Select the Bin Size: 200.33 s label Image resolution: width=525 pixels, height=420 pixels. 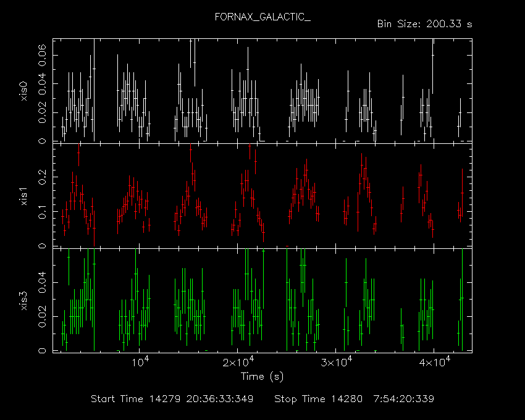(x=424, y=24)
